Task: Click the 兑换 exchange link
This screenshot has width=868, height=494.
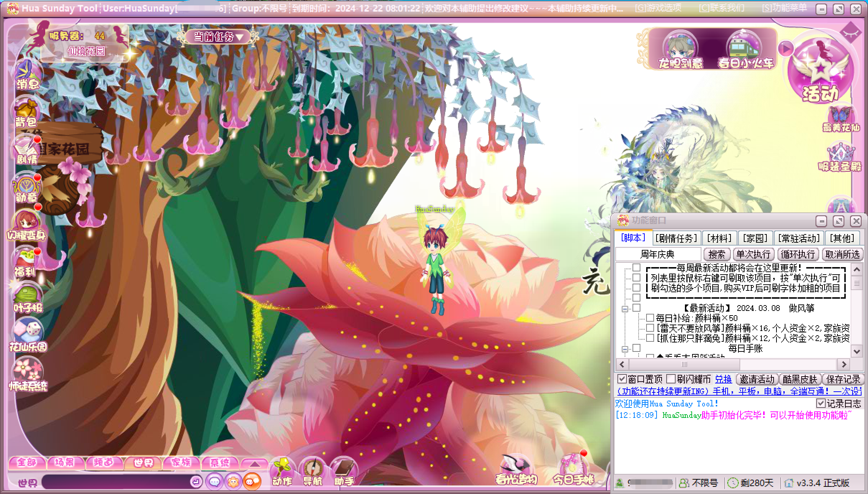Action: click(x=723, y=379)
